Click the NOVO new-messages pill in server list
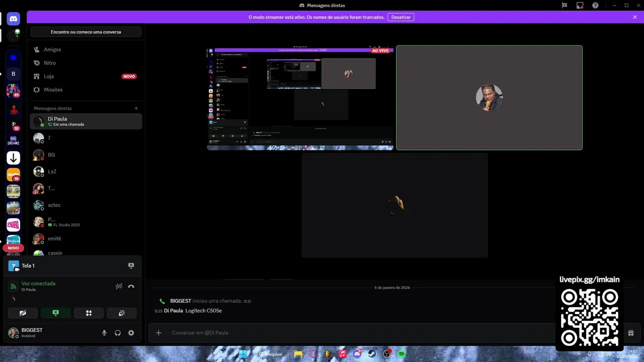 coord(14,248)
